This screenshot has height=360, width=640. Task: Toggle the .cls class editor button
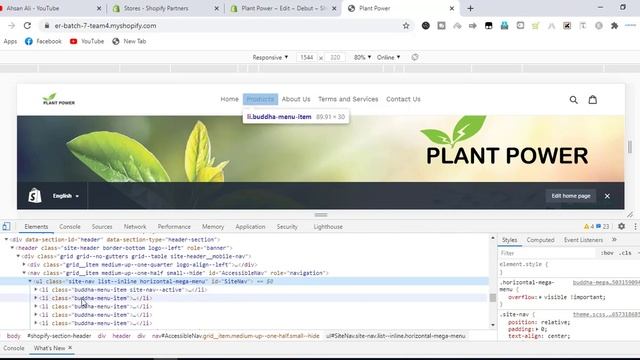[x=625, y=253]
